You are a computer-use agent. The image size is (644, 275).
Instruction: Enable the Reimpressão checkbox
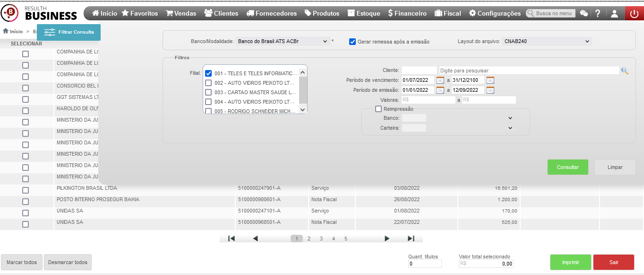tap(378, 109)
